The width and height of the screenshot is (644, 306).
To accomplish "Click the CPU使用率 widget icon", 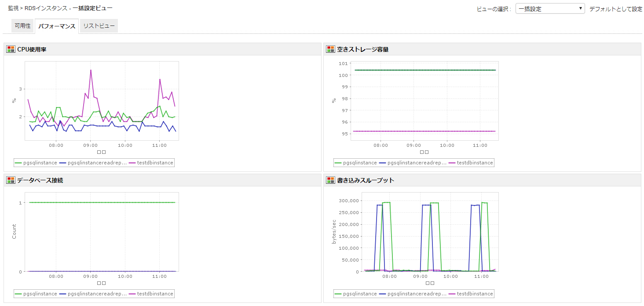I will coord(11,49).
